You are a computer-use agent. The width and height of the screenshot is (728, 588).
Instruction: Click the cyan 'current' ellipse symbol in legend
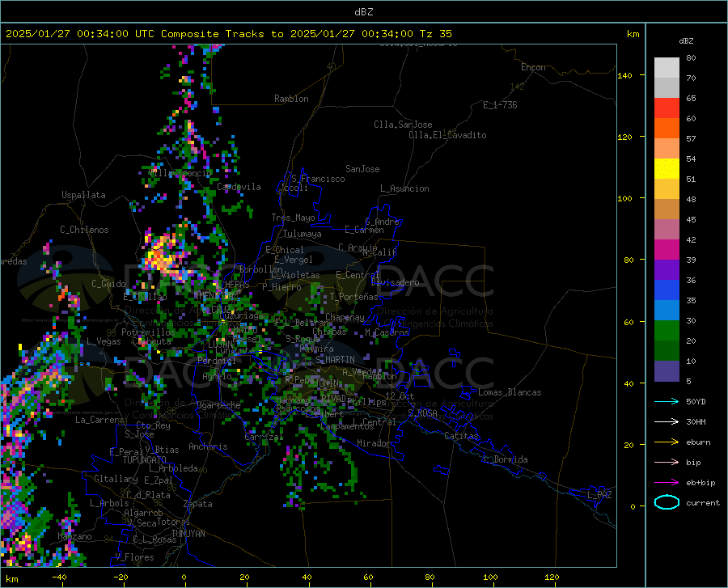point(667,502)
